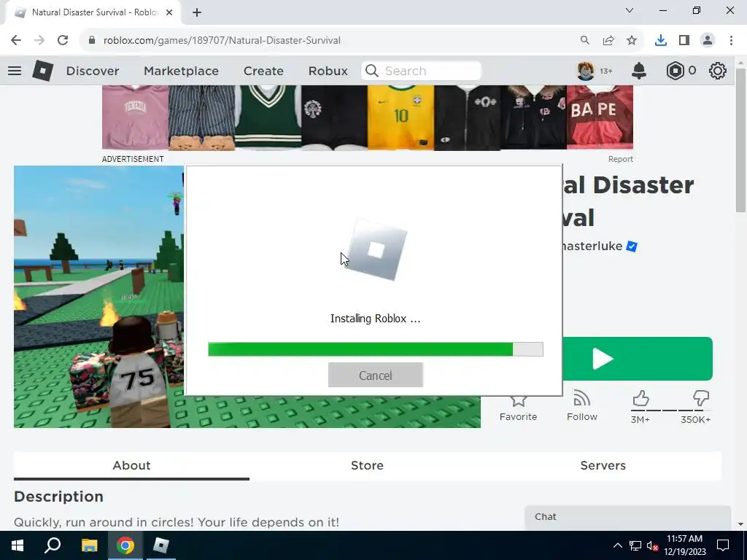Switch to the Store tab
The image size is (747, 560).
[368, 466]
